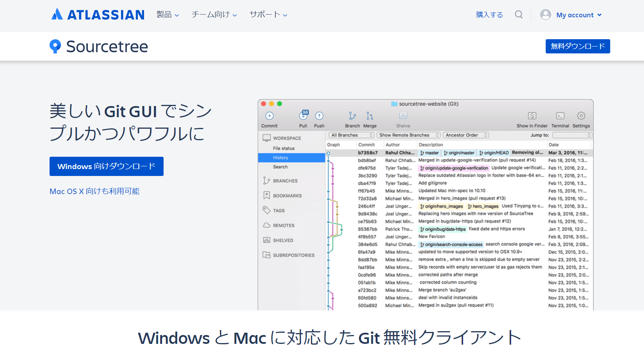The height and width of the screenshot is (360, 644).
Task: Select commit row bdb8bef
Action: pyautogui.click(x=459, y=160)
